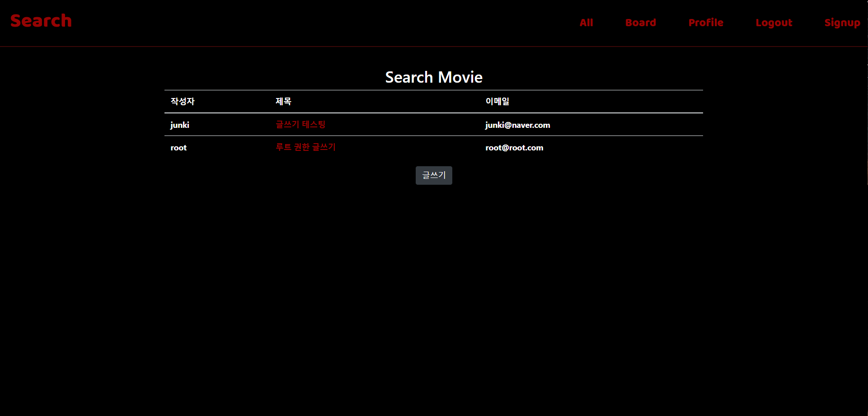Image resolution: width=868 pixels, height=416 pixels.
Task: Click the Search Movie heading
Action: pyautogui.click(x=433, y=77)
